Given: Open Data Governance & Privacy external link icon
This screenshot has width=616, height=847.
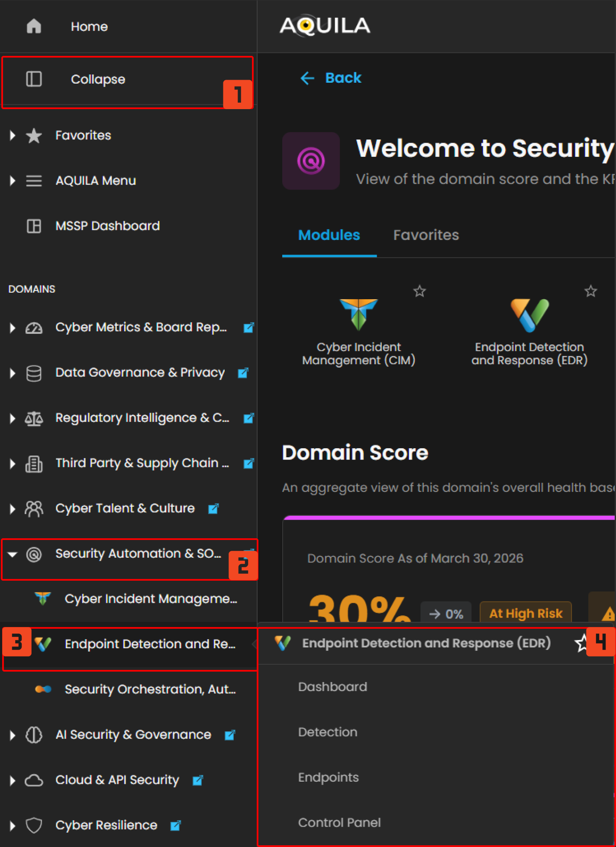Looking at the screenshot, I should click(x=243, y=373).
